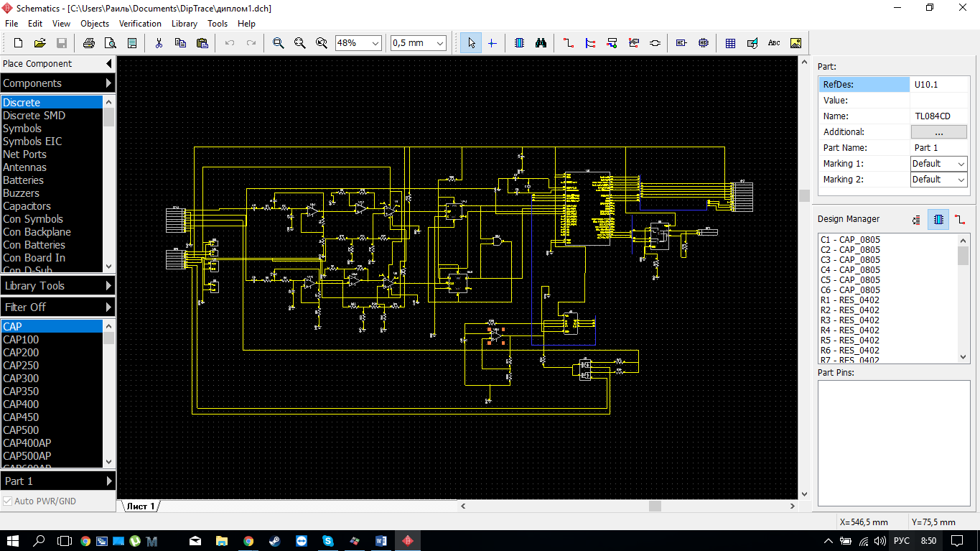Print the schematic

(88, 43)
